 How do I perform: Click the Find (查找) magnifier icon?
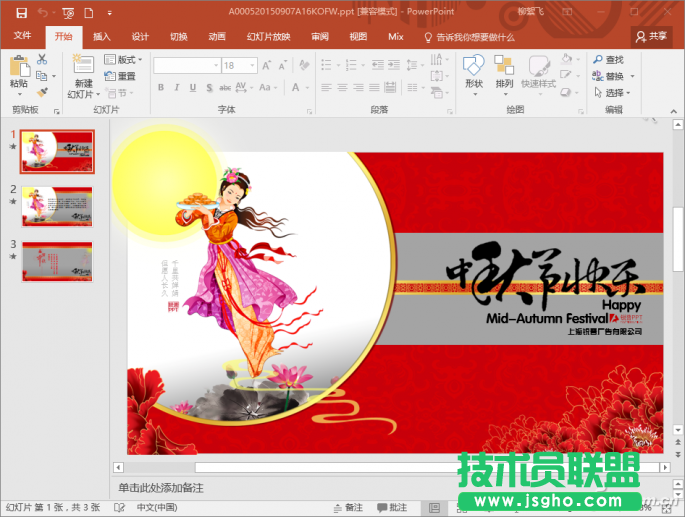595,60
